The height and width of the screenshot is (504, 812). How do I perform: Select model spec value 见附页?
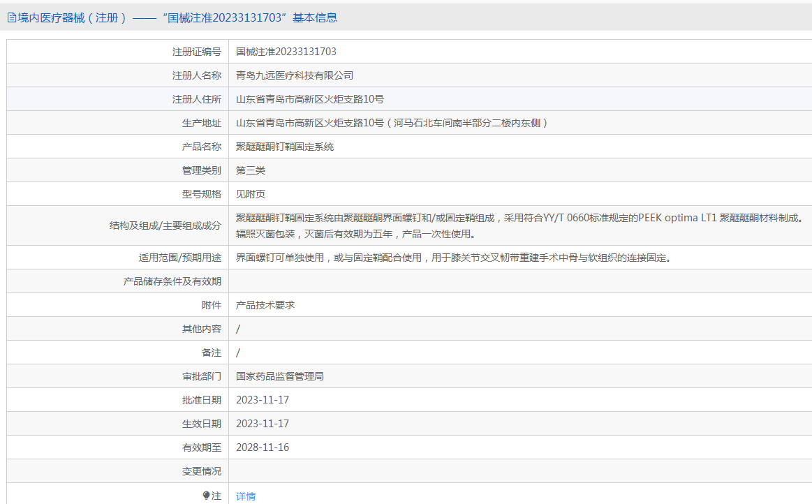coord(251,194)
